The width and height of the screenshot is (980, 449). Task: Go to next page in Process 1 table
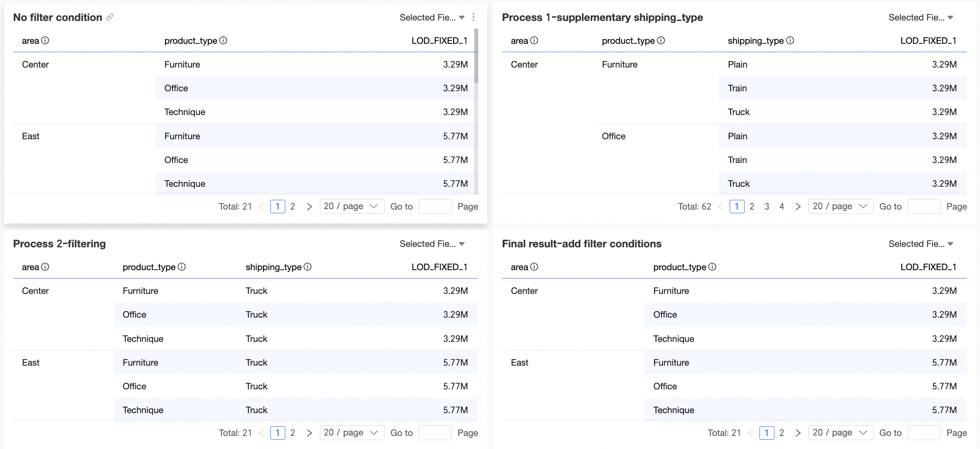click(x=798, y=206)
